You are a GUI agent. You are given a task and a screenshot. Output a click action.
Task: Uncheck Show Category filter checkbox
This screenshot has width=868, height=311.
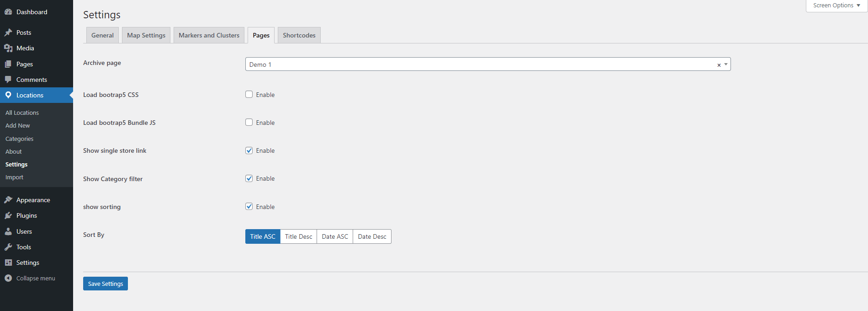tap(249, 178)
